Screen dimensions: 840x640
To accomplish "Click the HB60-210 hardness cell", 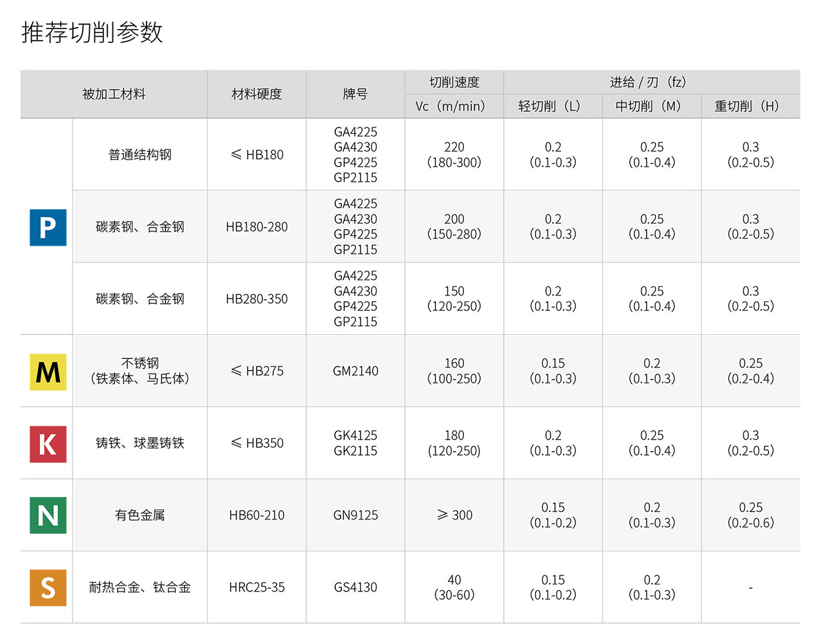I will [x=257, y=515].
